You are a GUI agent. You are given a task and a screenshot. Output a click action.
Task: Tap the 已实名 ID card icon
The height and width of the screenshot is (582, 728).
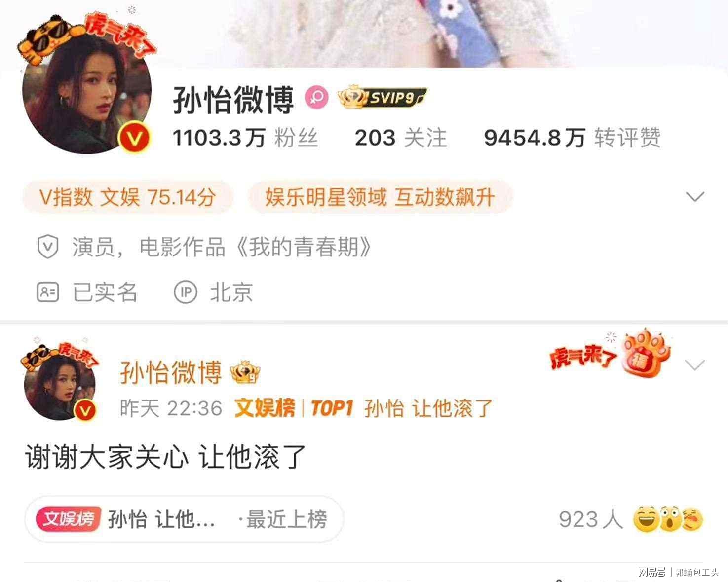[48, 292]
